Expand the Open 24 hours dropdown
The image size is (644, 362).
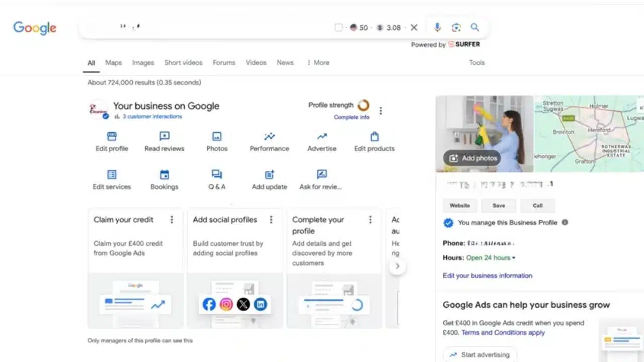point(491,258)
